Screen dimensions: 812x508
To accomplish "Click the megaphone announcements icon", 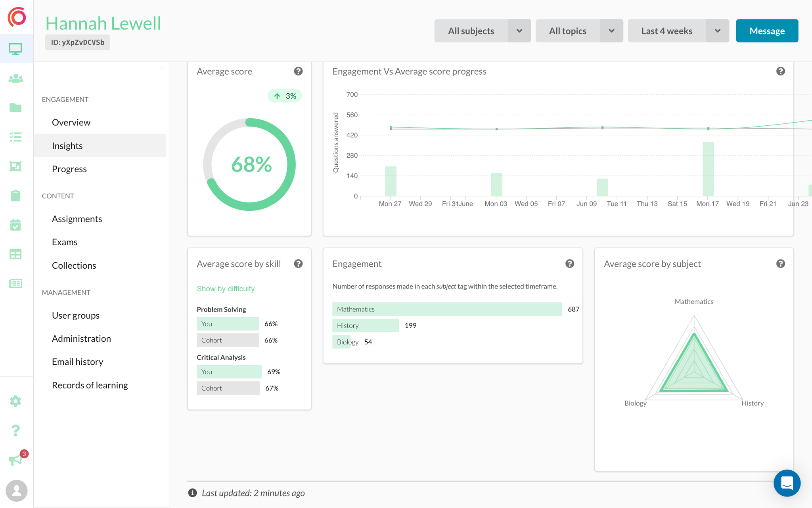I will tap(15, 460).
